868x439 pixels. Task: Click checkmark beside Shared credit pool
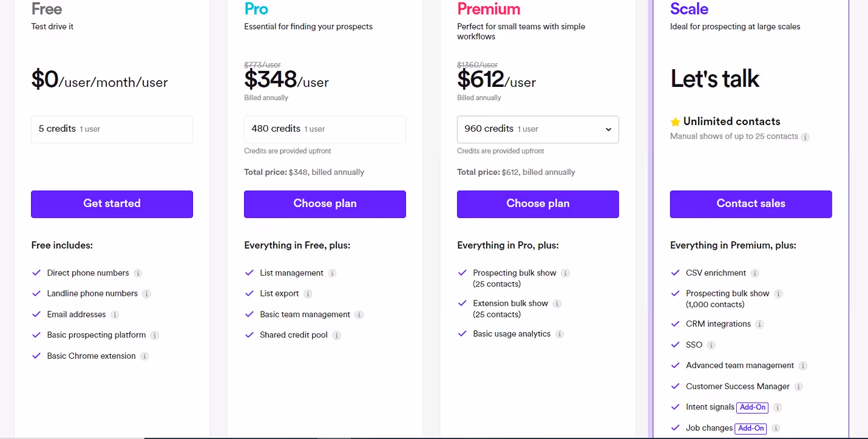click(x=249, y=335)
